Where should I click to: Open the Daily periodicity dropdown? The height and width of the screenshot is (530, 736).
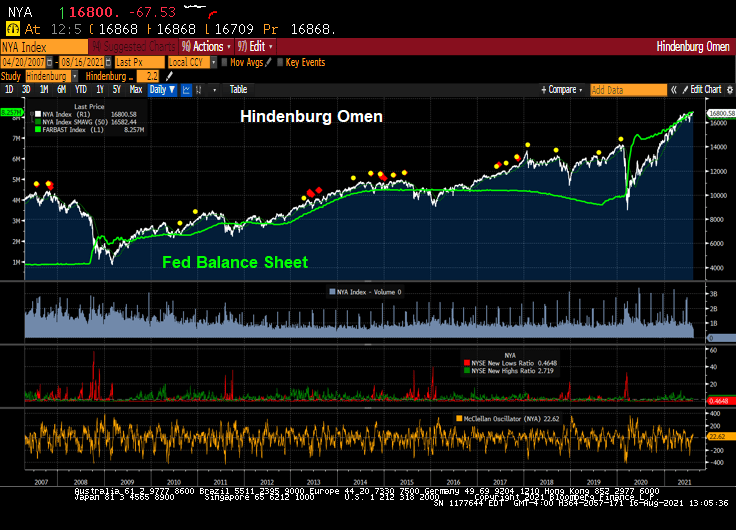tap(162, 90)
